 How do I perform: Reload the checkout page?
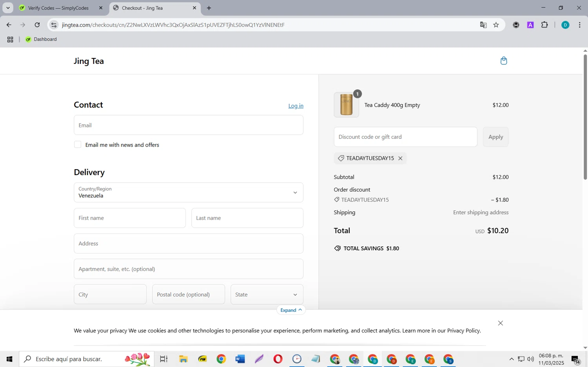(x=37, y=25)
